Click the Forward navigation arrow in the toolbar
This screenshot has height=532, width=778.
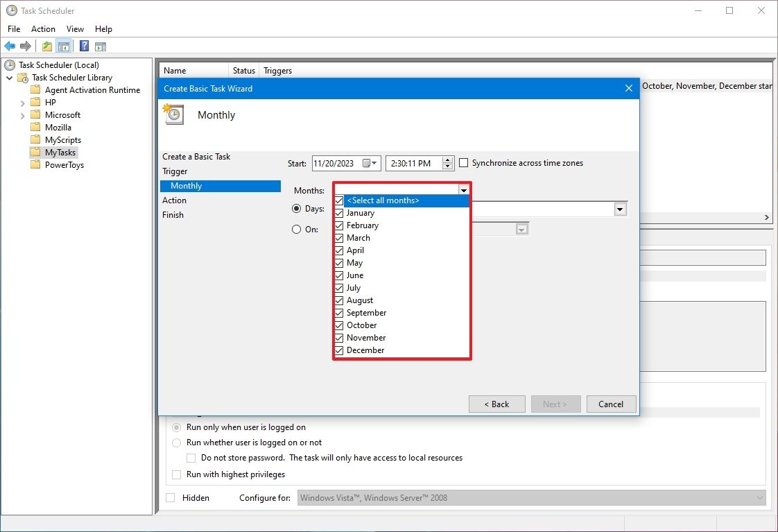[x=26, y=46]
